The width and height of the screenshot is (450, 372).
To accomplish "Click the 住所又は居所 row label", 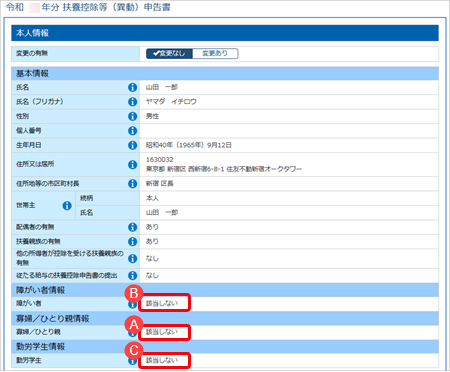I will (x=35, y=164).
